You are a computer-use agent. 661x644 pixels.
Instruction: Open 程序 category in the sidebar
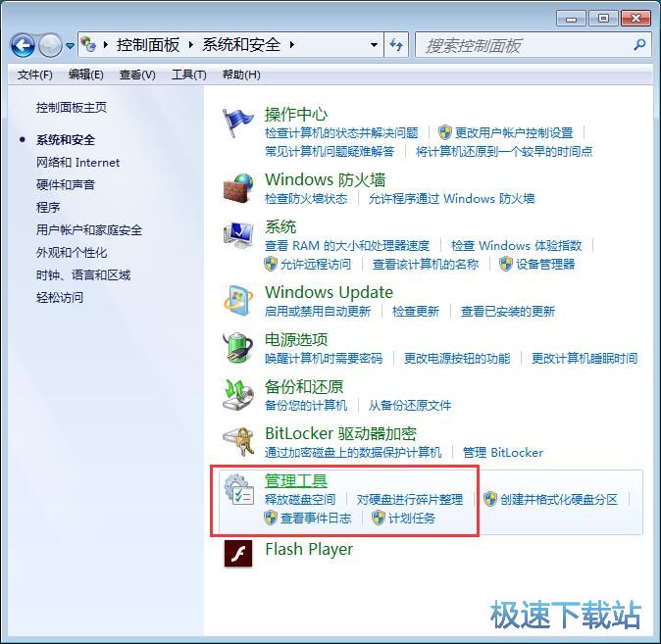point(48,208)
